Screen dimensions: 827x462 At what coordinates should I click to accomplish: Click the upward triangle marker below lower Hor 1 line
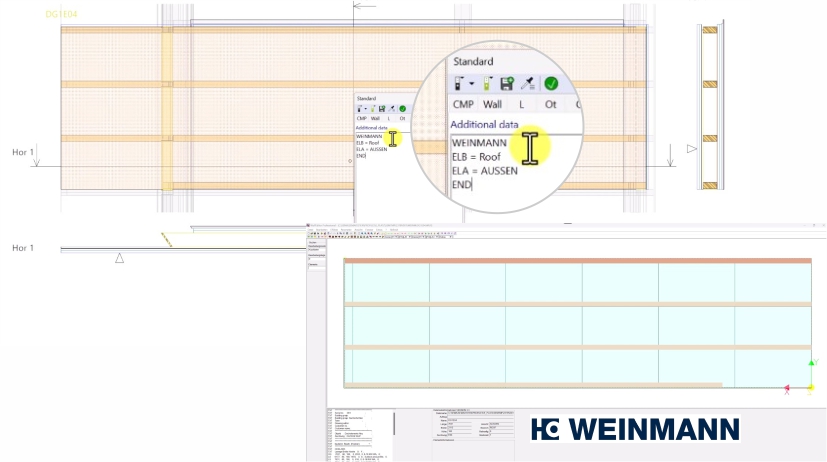pos(119,258)
